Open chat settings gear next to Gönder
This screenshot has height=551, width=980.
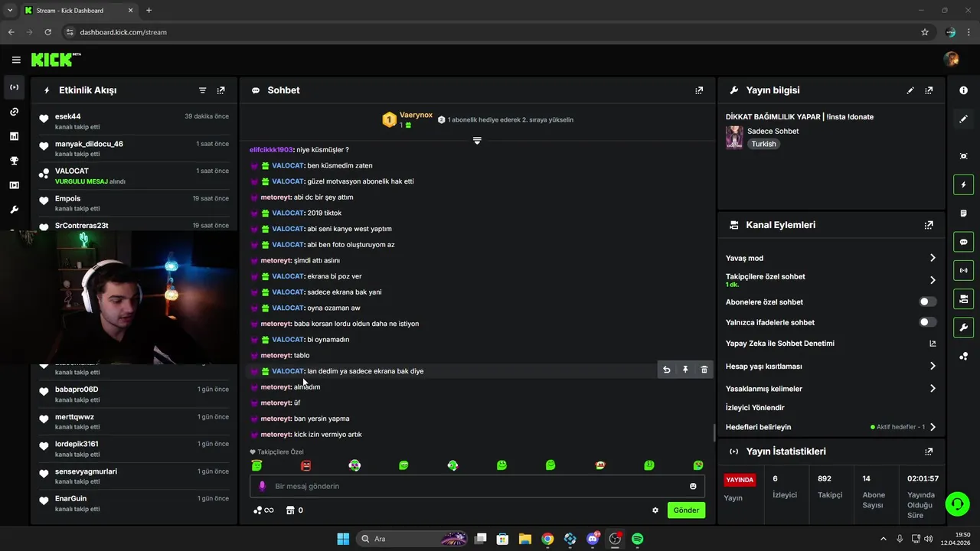[x=655, y=510]
